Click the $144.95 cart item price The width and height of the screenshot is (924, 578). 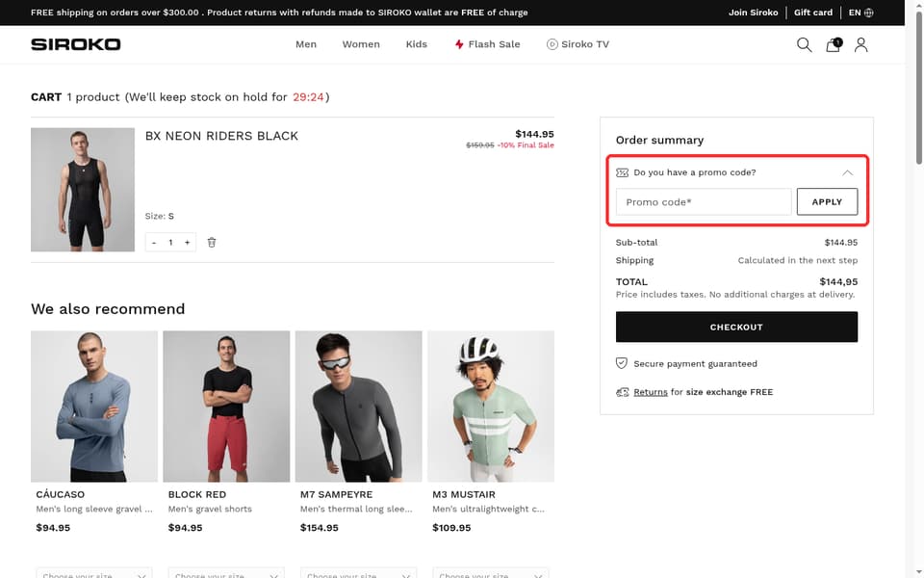tap(534, 134)
